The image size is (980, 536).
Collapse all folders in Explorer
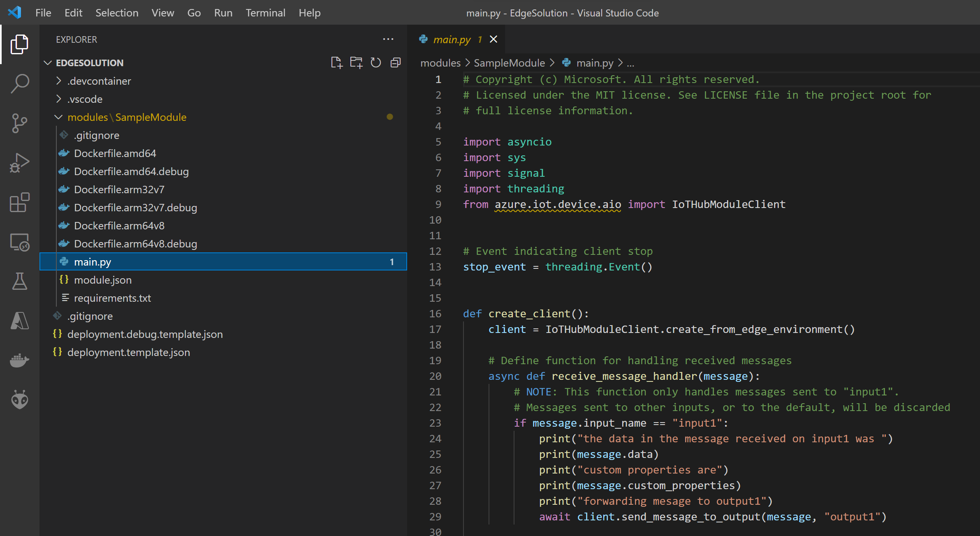396,62
